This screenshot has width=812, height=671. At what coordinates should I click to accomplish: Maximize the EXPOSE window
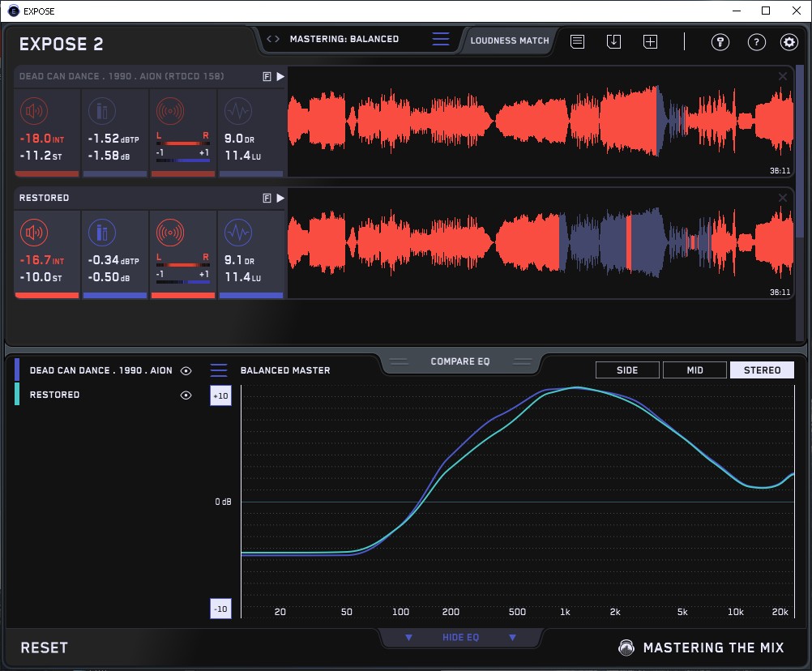(766, 11)
